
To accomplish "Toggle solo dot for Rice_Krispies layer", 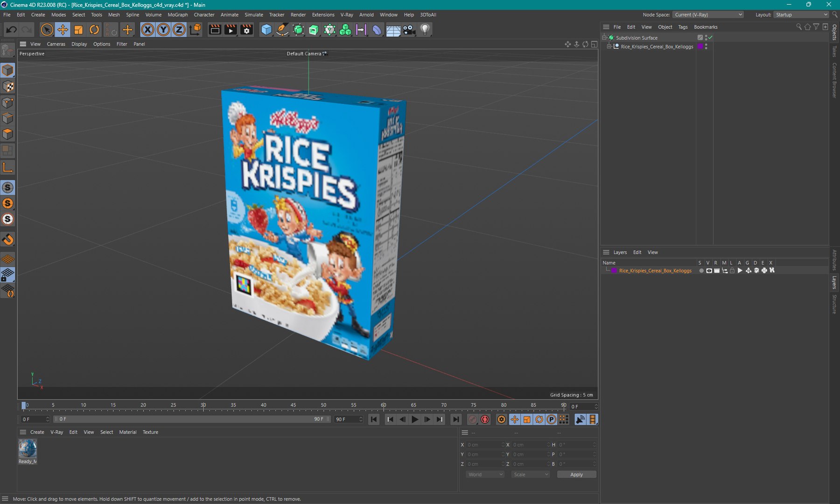I will (701, 271).
